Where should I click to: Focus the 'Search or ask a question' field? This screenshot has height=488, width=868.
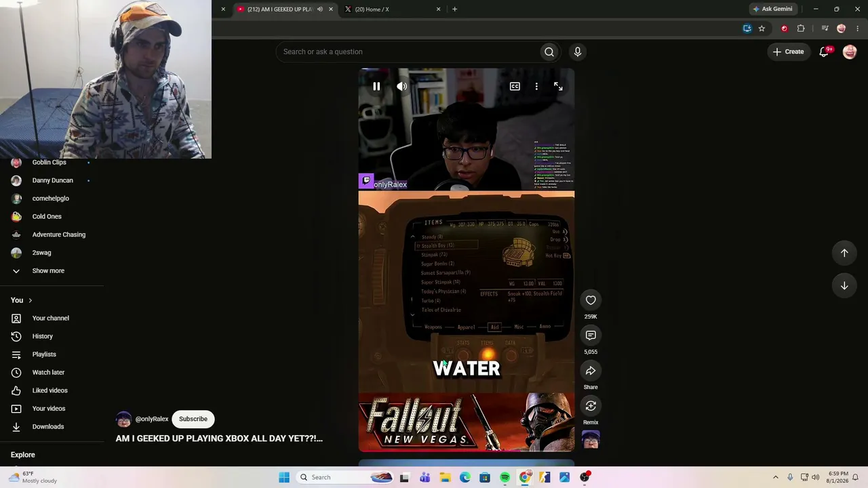[x=408, y=52]
